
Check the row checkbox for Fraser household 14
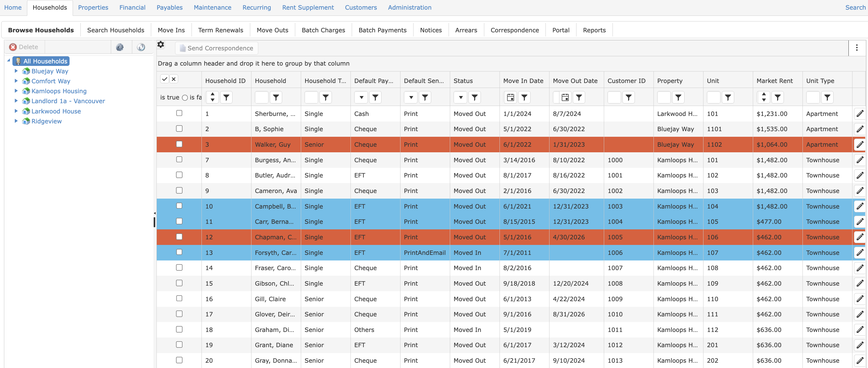(x=179, y=268)
